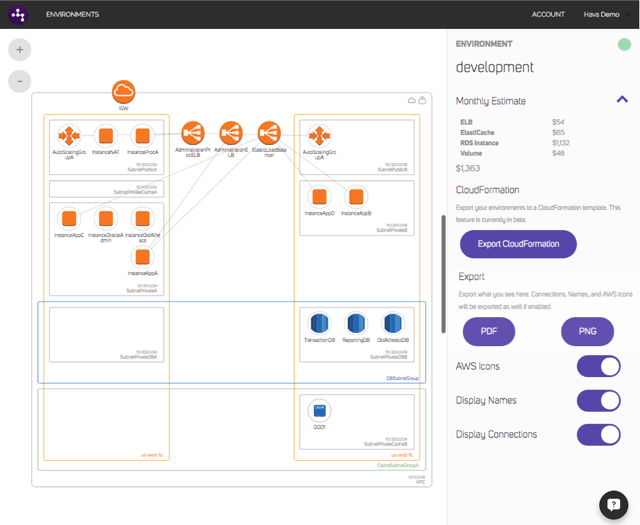Screen dimensions: 640x525
Task: Select the ElasticLoadBalancer node
Action: [268, 133]
